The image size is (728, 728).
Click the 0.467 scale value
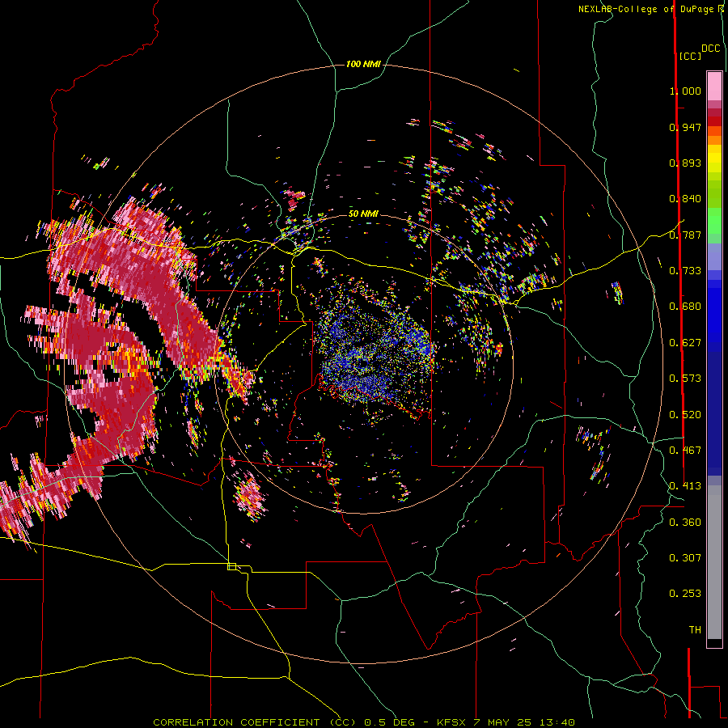pos(685,451)
